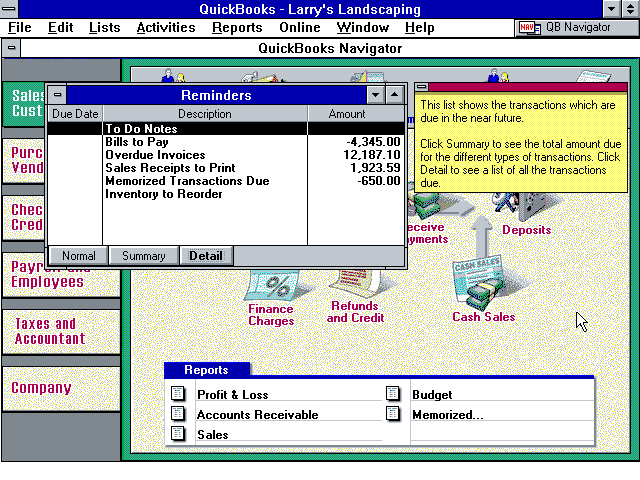Click the Description column header

tap(205, 113)
